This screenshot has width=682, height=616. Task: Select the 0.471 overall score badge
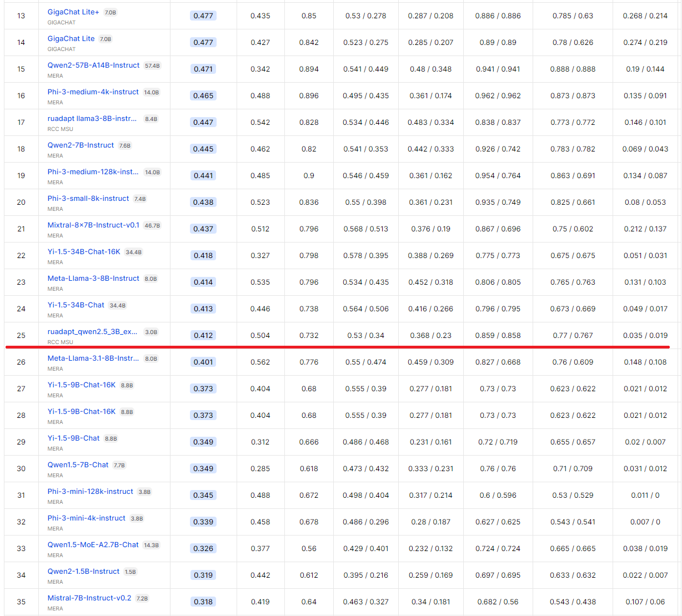[203, 69]
